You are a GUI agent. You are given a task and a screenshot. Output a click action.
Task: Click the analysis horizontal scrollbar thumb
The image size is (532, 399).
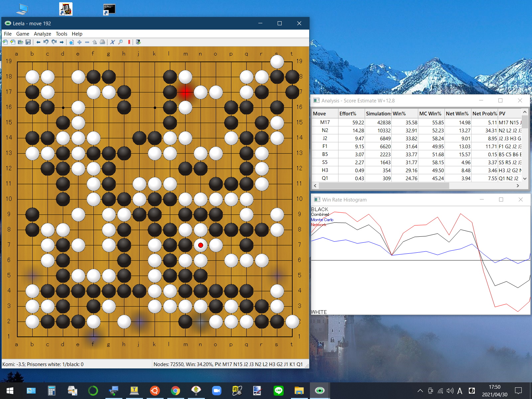tap(382, 186)
